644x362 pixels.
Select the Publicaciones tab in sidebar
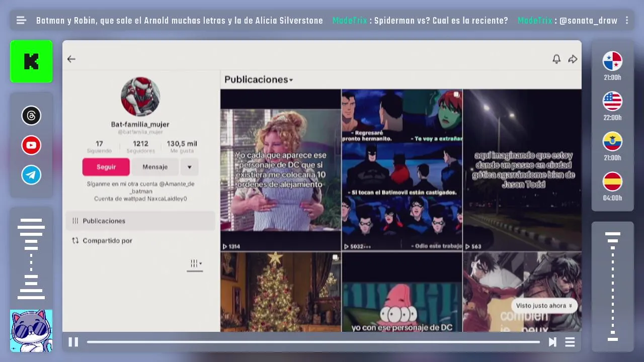pos(140,221)
